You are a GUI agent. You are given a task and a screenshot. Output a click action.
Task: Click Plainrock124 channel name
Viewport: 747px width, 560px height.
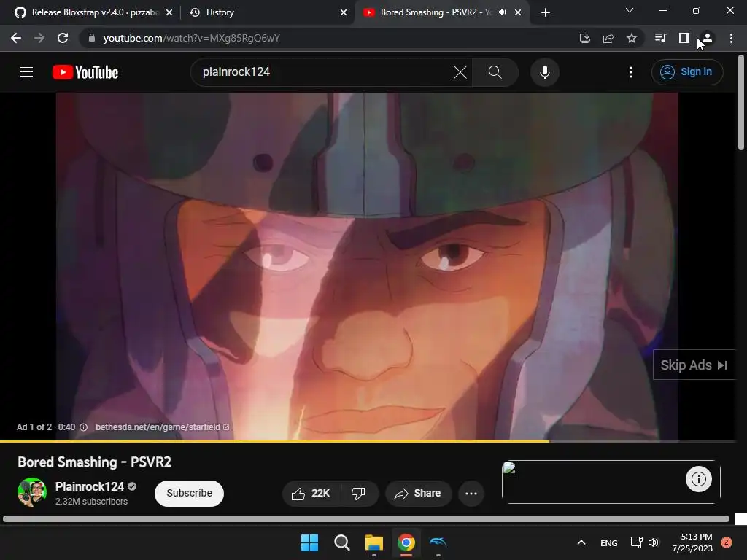tap(90, 486)
